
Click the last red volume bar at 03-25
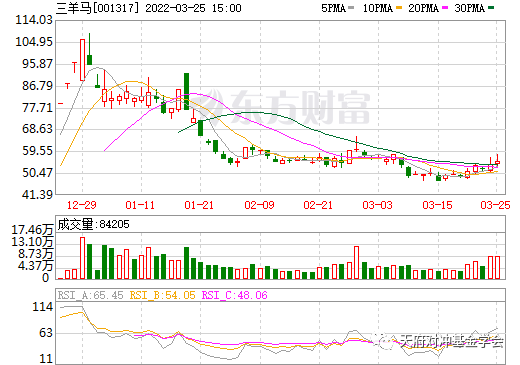point(497,268)
